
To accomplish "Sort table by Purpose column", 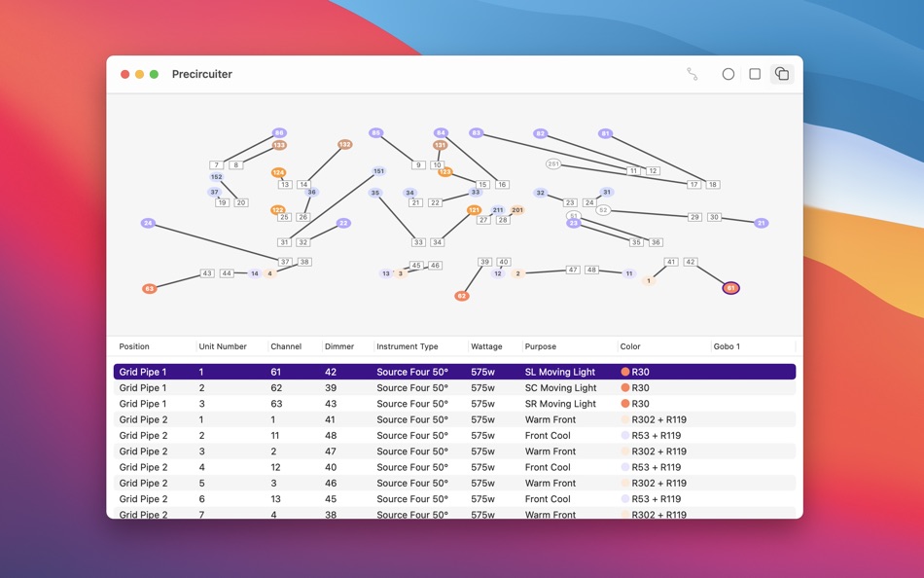I will click(541, 346).
